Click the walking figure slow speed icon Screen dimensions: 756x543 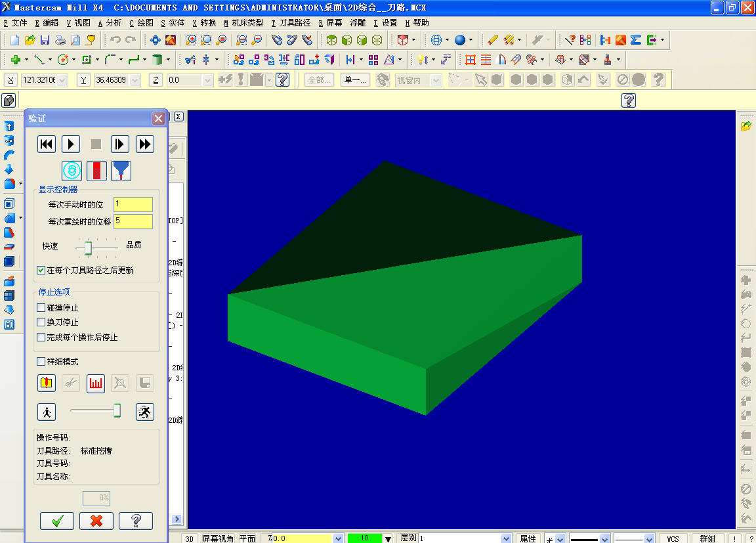coord(47,412)
